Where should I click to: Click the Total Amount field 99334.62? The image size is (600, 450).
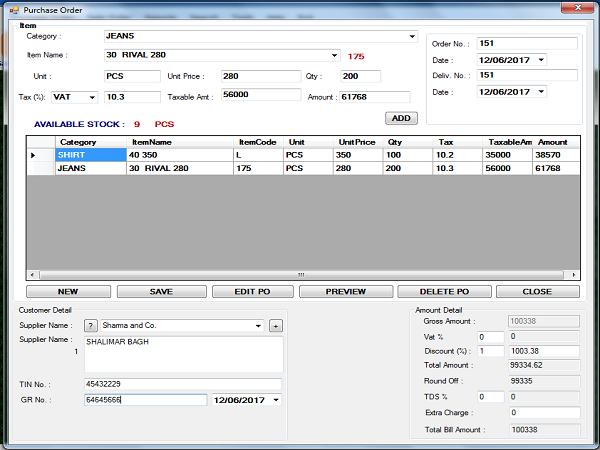point(544,365)
